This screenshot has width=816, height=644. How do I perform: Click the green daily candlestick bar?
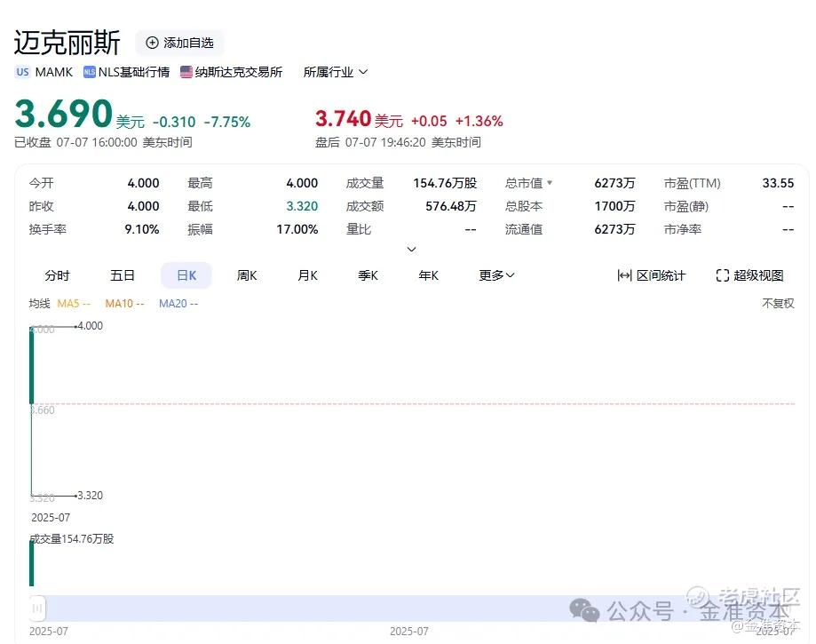[32, 367]
